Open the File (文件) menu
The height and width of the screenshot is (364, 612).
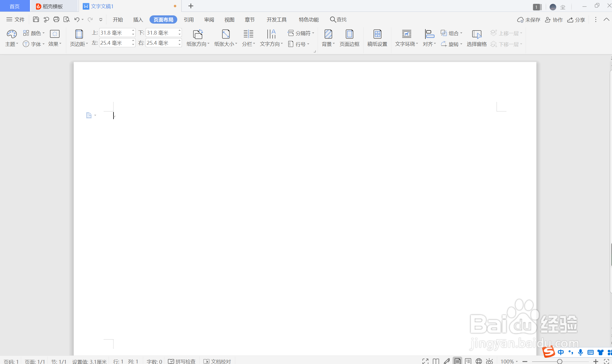click(x=16, y=19)
